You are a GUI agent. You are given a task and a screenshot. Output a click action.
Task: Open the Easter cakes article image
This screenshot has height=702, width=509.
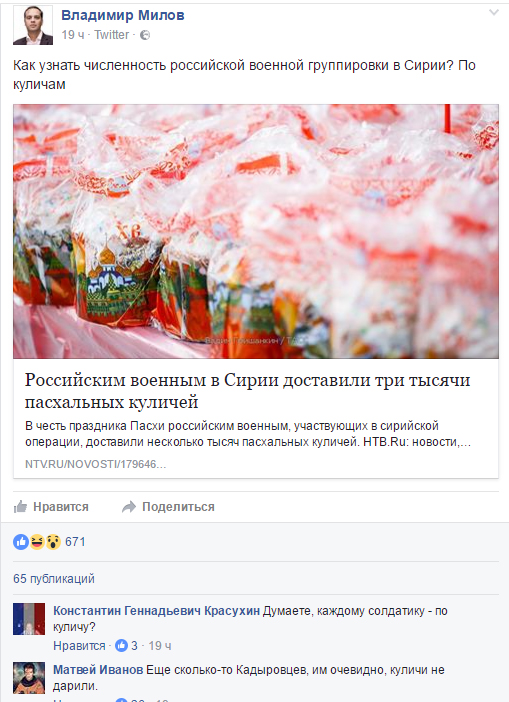click(256, 231)
